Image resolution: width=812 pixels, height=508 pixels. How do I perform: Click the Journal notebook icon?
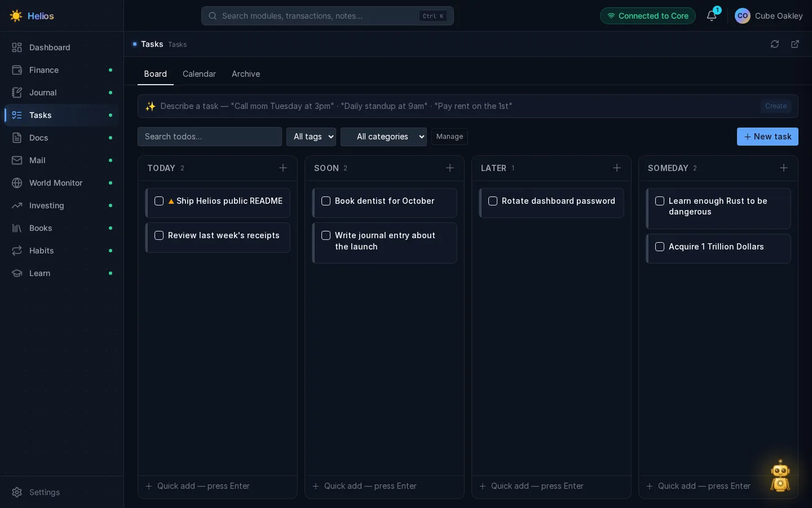click(x=17, y=93)
